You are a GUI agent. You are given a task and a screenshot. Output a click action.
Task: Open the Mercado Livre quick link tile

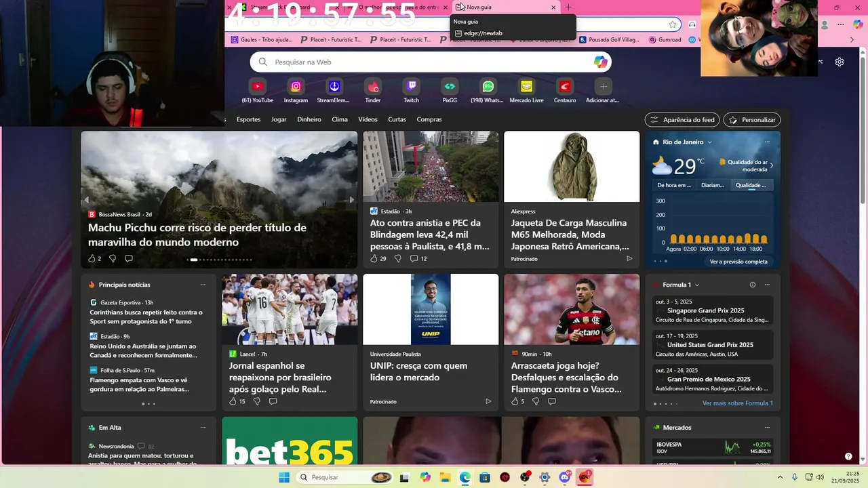pyautogui.click(x=526, y=91)
